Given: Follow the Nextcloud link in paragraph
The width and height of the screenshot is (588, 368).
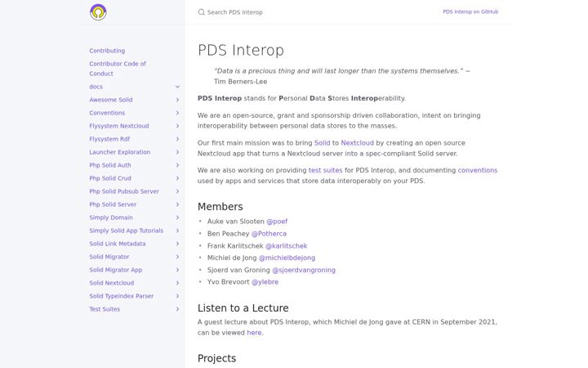Looking at the screenshot, I should coord(357,143).
